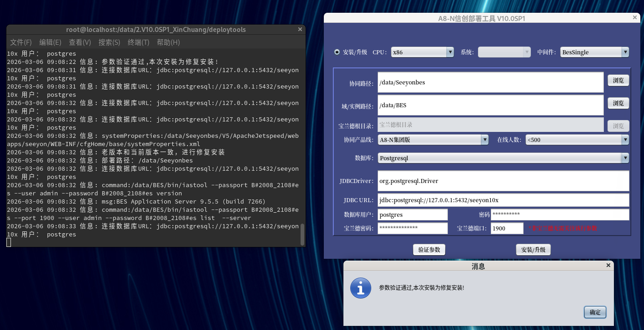Select the 安装/升级 radio button
This screenshot has width=644, height=330.
pyautogui.click(x=338, y=52)
